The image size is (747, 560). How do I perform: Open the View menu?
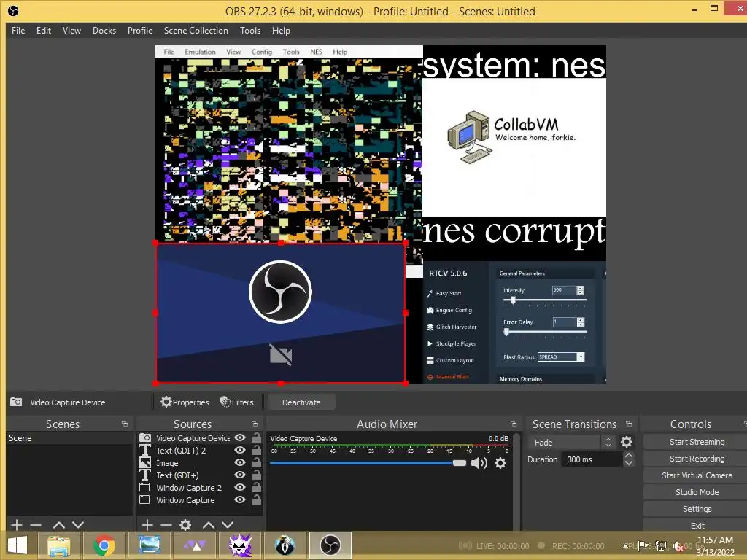[72, 31]
